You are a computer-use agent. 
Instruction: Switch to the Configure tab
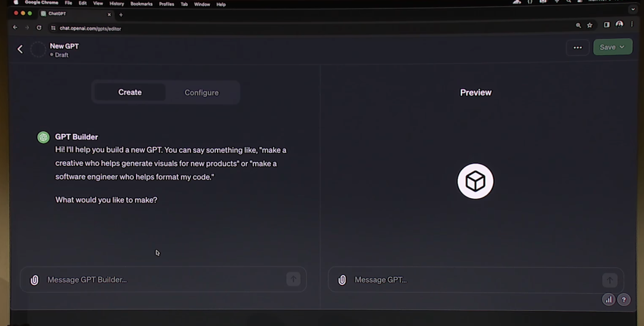pos(202,93)
